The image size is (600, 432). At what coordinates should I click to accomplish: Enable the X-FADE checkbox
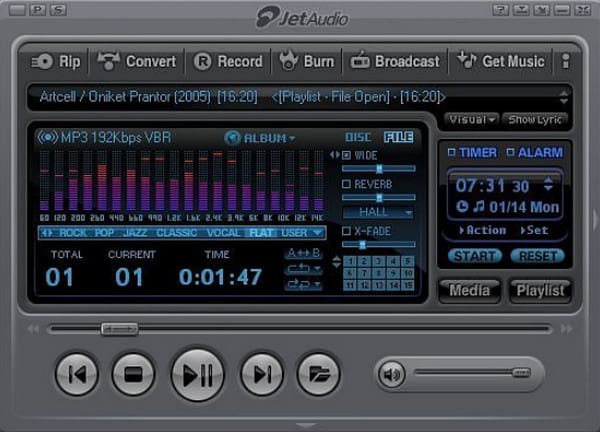point(346,231)
